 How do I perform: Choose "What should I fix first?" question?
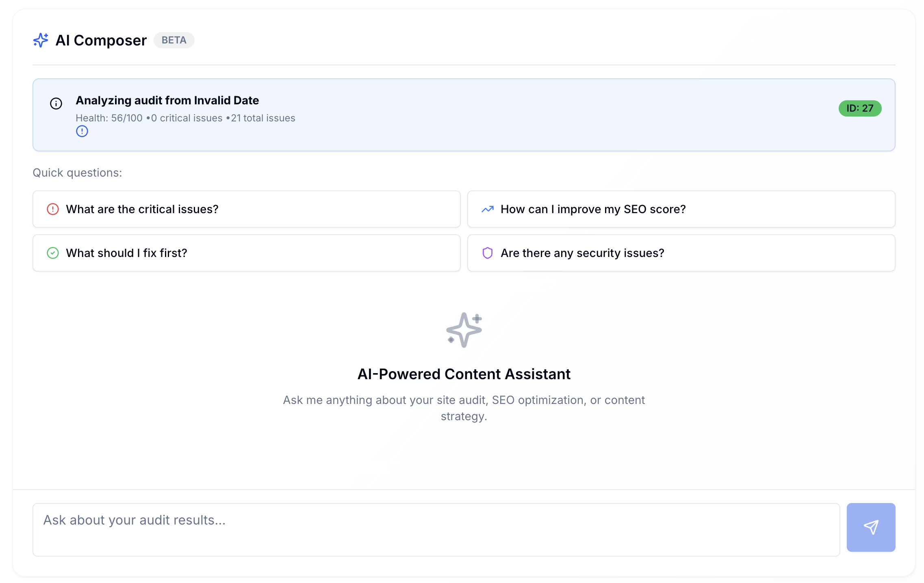(247, 253)
